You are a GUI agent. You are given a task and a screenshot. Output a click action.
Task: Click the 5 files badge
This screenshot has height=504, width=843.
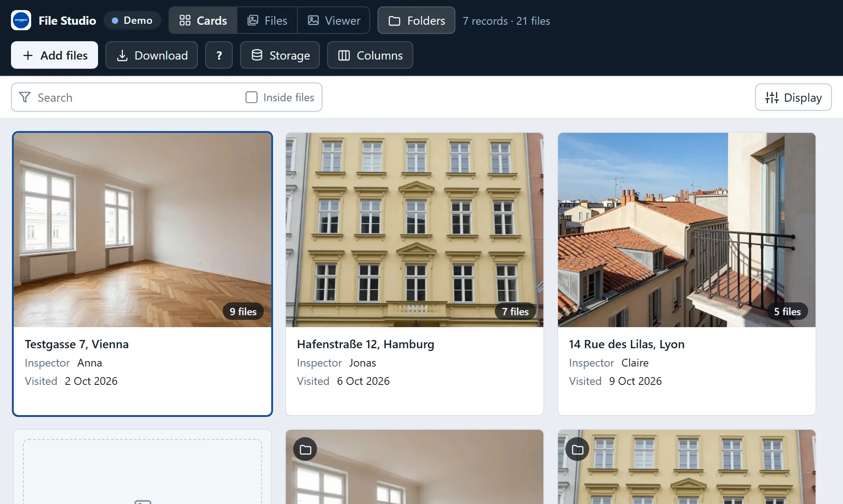click(788, 312)
